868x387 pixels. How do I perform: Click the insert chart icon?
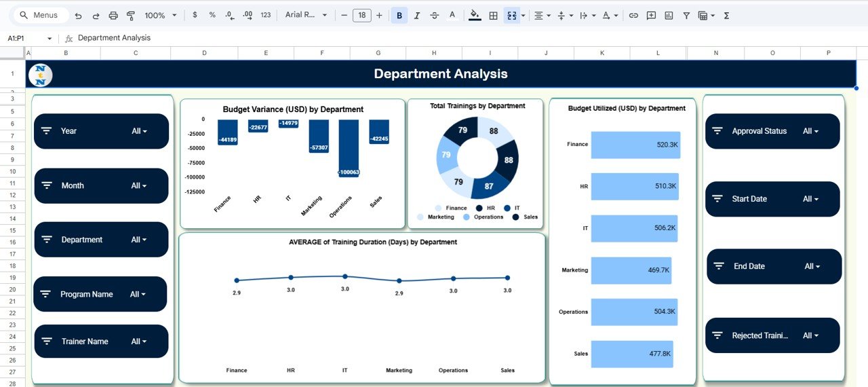669,15
